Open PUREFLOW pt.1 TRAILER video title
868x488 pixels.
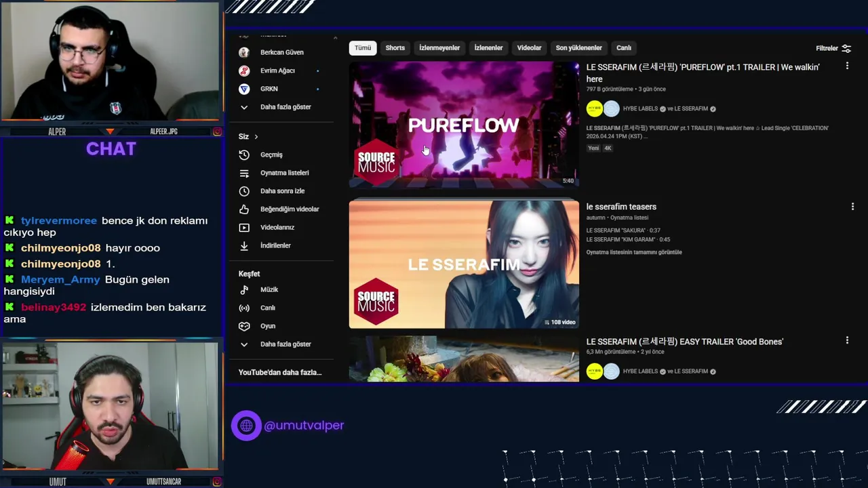click(x=703, y=73)
